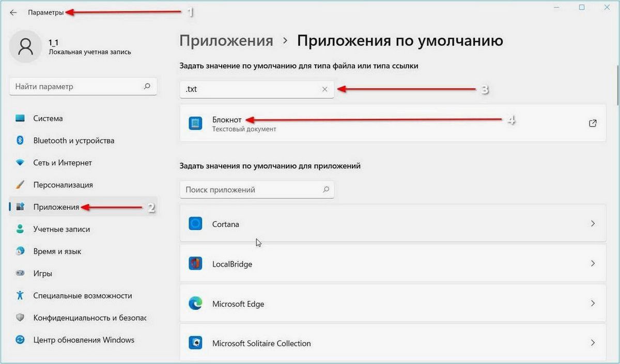620x364 pixels.
Task: Open the Игры section
Action: click(x=83, y=274)
